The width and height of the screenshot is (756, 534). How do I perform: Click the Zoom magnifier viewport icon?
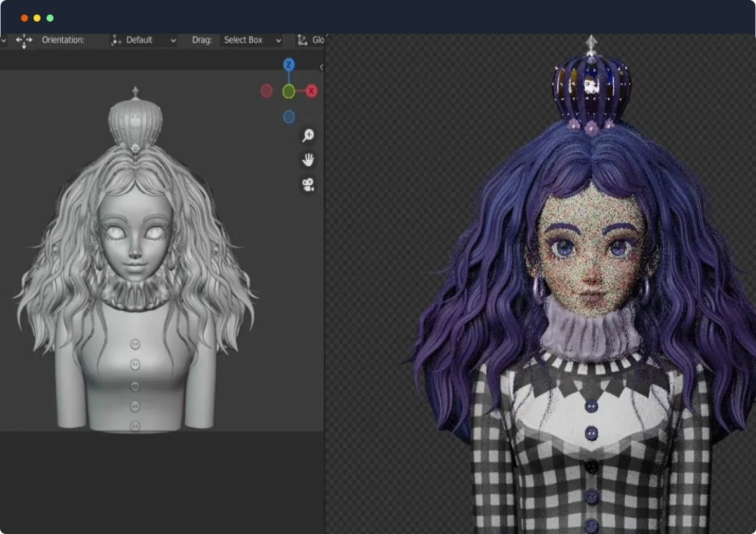308,136
